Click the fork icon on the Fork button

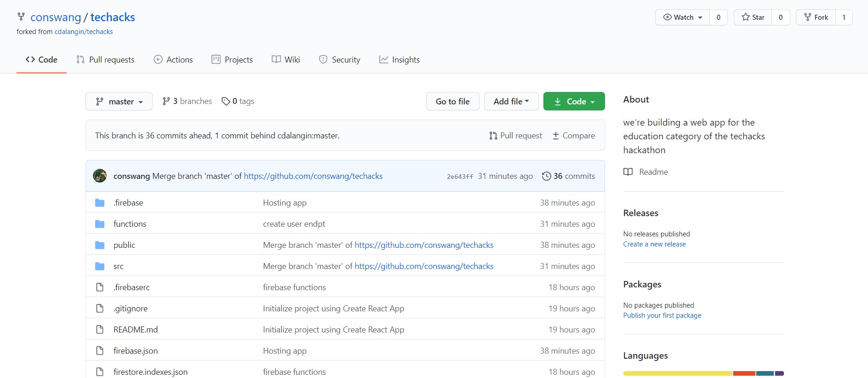(808, 17)
